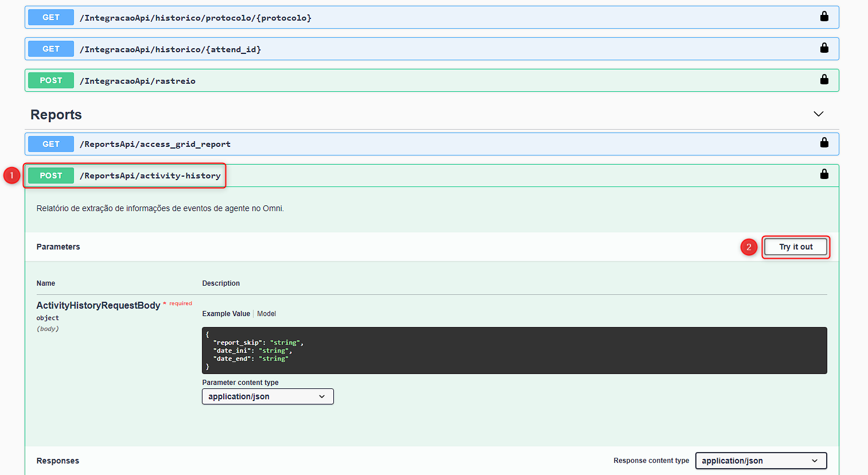Open Response content type dropdown

(761, 461)
